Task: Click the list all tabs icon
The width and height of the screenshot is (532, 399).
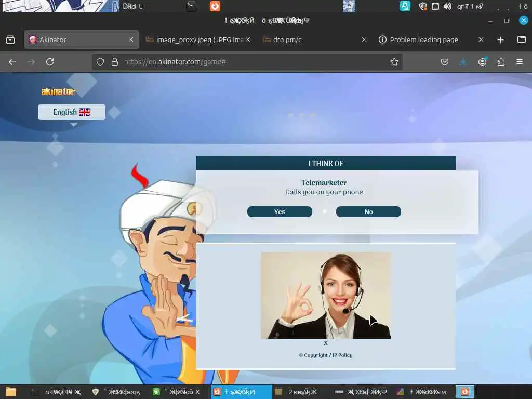Action: click(x=522, y=39)
